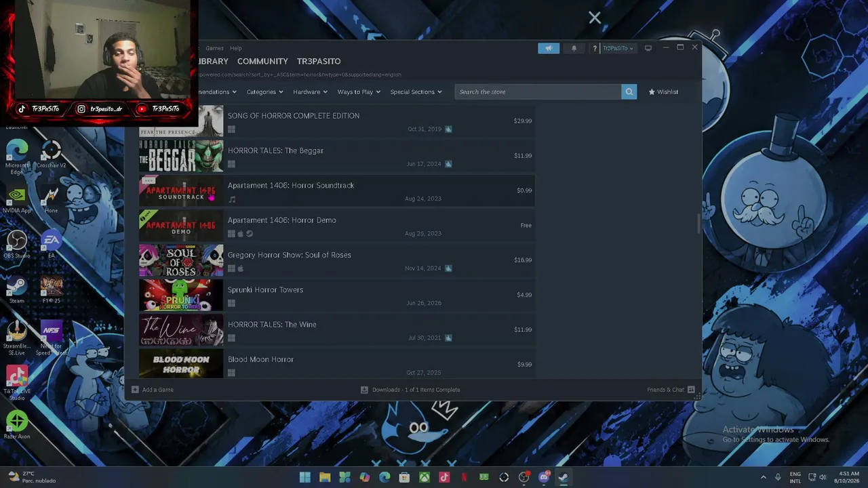This screenshot has height=488, width=868.
Task: Open HORROR TALES: The Beggar result
Action: [x=337, y=156]
